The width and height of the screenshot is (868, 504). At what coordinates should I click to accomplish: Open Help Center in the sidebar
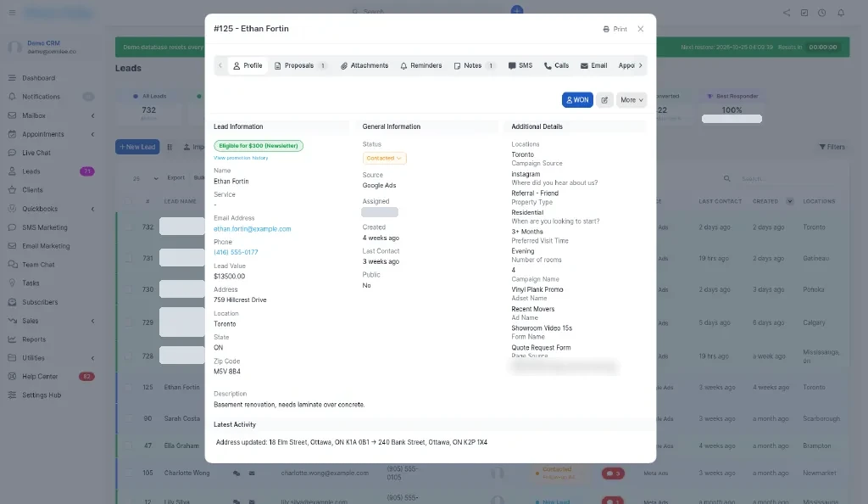(x=40, y=377)
